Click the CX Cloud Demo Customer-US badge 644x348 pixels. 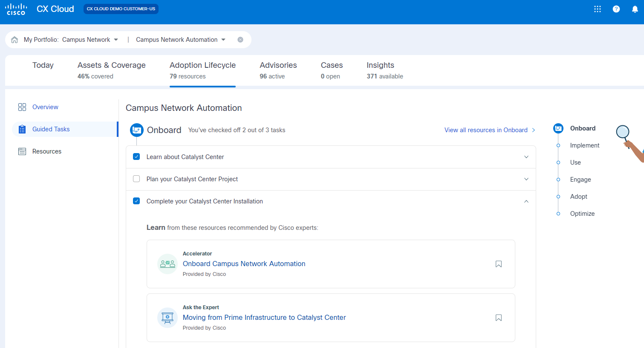point(121,9)
